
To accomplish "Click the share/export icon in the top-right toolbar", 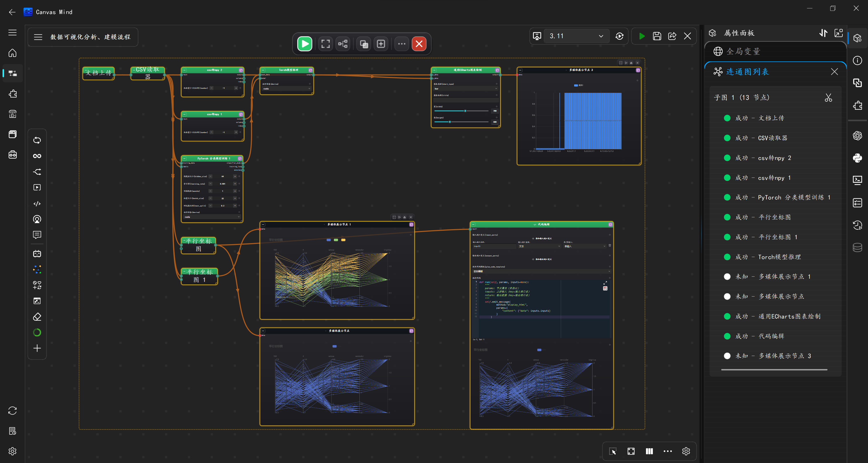I will coord(672,36).
